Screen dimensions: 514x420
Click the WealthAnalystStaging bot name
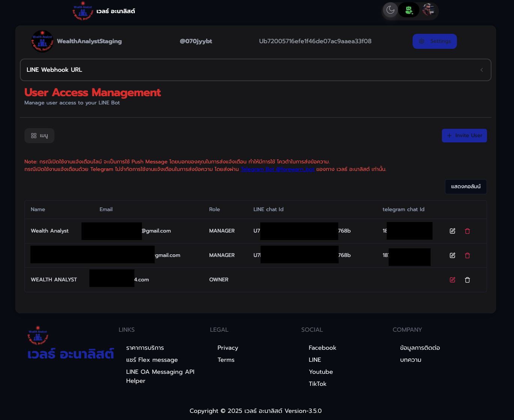coord(89,41)
